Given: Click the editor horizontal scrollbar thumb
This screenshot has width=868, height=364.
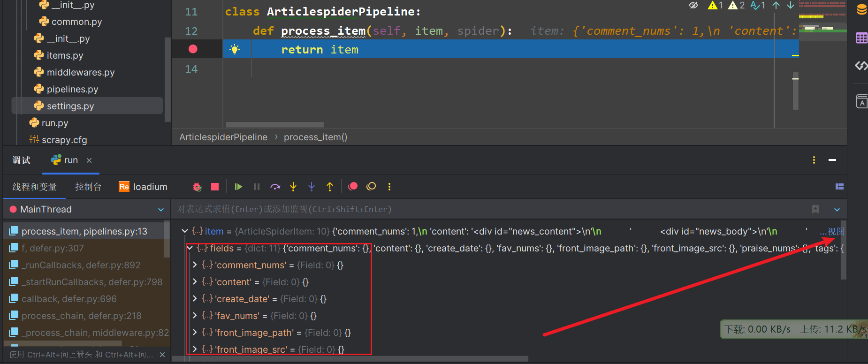Looking at the screenshot, I should coord(274,125).
